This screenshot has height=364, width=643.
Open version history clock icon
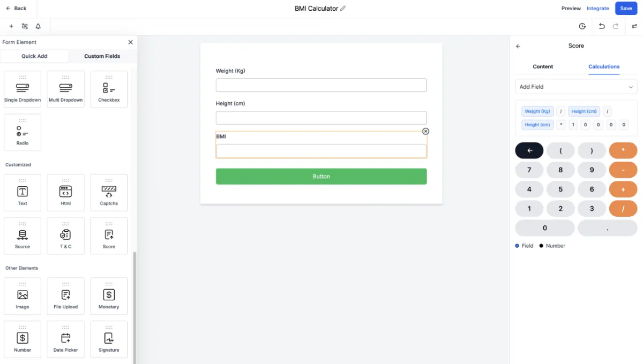[582, 26]
